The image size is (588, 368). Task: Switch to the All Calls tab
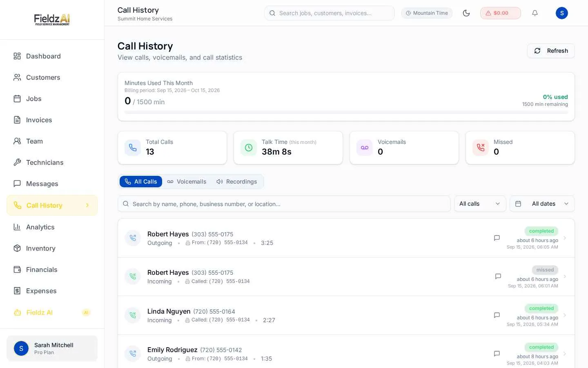pos(141,182)
